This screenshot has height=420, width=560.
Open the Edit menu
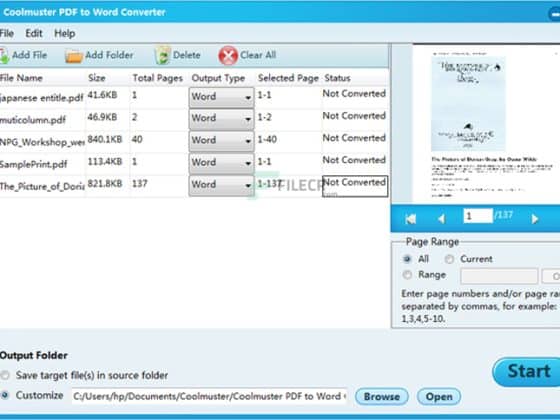pyautogui.click(x=34, y=34)
